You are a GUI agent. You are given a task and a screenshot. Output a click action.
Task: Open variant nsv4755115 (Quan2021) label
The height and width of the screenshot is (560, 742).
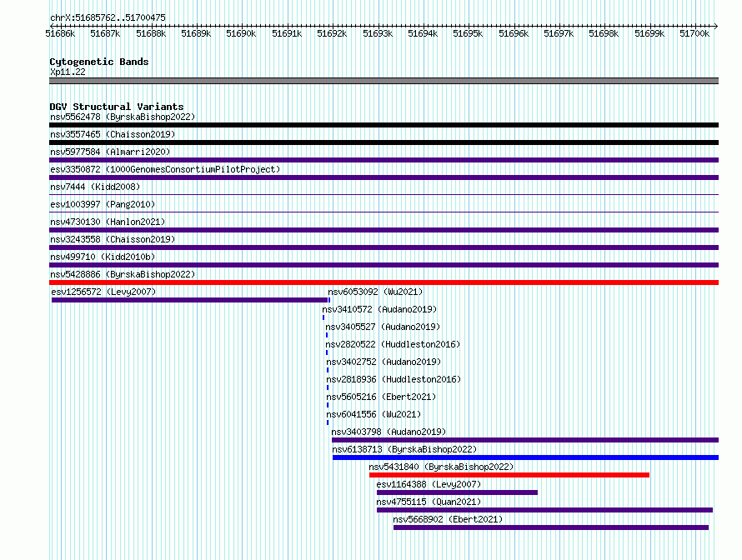pos(429,502)
